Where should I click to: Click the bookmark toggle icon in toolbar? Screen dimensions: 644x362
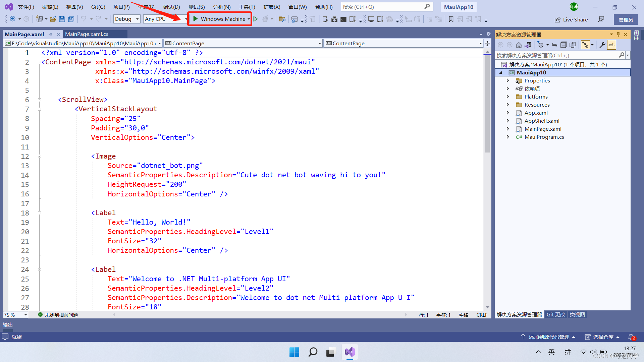tap(451, 19)
